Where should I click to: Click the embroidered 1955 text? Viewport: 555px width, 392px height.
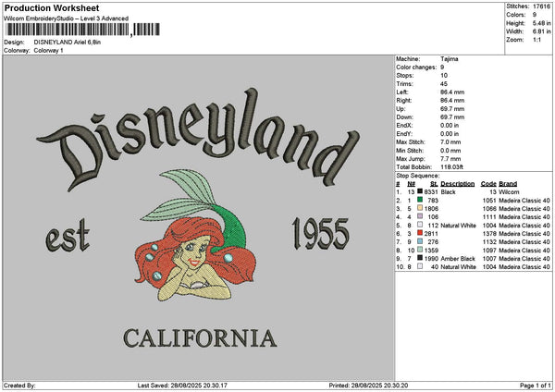[321, 234]
